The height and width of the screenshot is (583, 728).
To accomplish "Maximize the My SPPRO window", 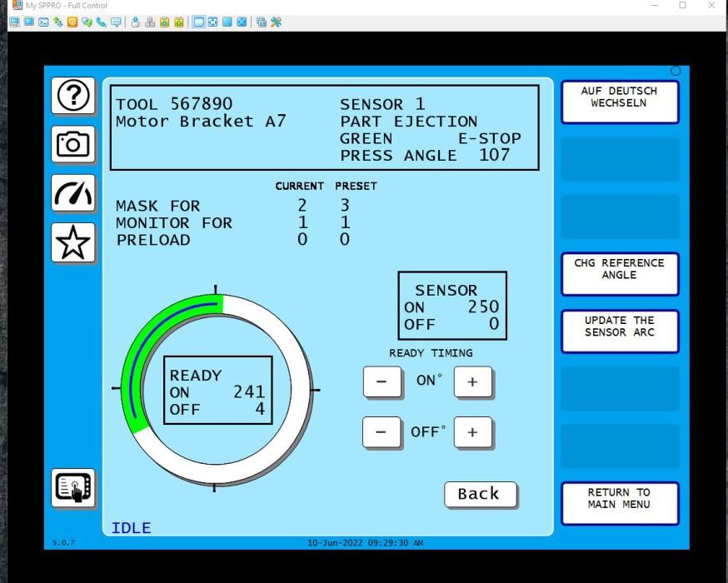I will 682,5.
